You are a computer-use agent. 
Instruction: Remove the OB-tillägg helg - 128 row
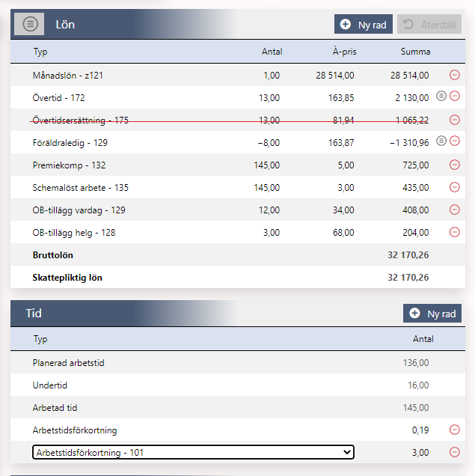point(454,232)
